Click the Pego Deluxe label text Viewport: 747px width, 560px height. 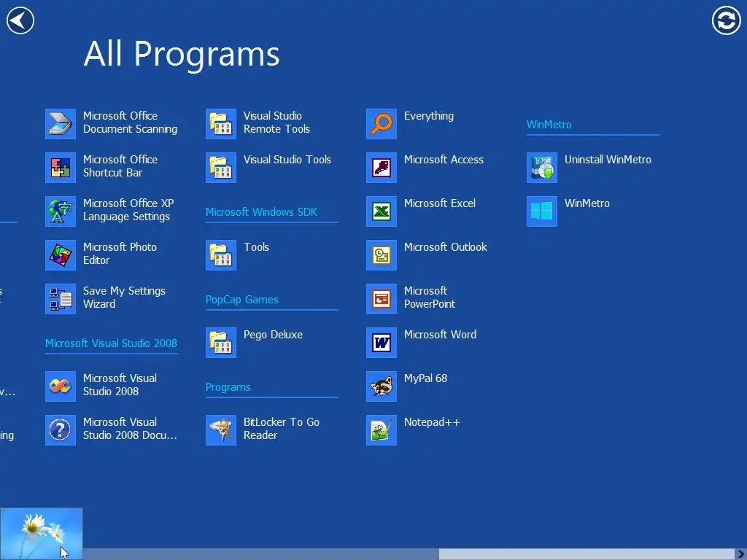click(x=273, y=335)
